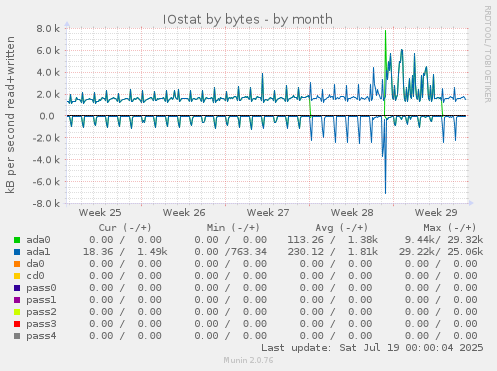497x371 pixels.
Task: Click the '-4.0 k' y-axis label
Action: (x=46, y=160)
